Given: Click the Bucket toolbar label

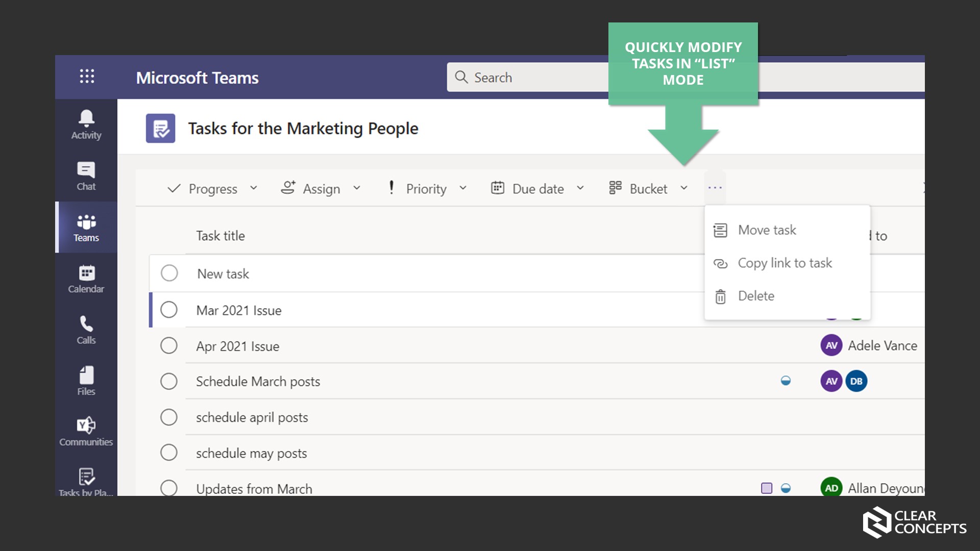Looking at the screenshot, I should (648, 189).
